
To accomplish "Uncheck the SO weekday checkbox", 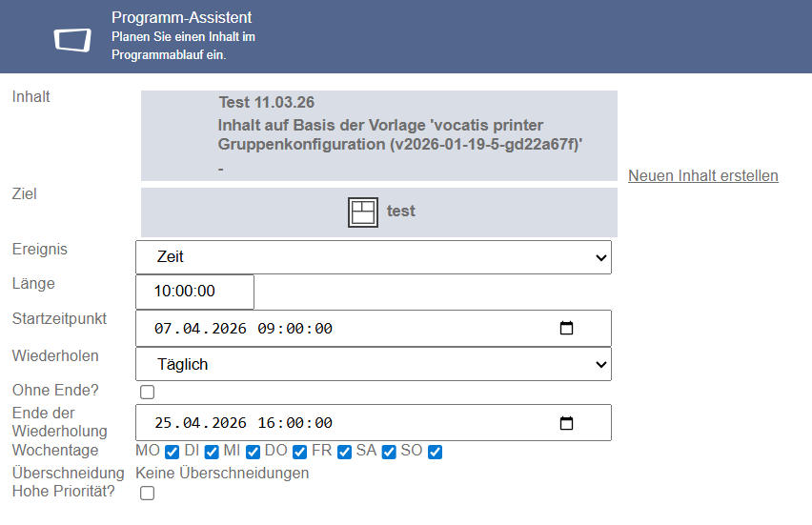I will pyautogui.click(x=435, y=452).
